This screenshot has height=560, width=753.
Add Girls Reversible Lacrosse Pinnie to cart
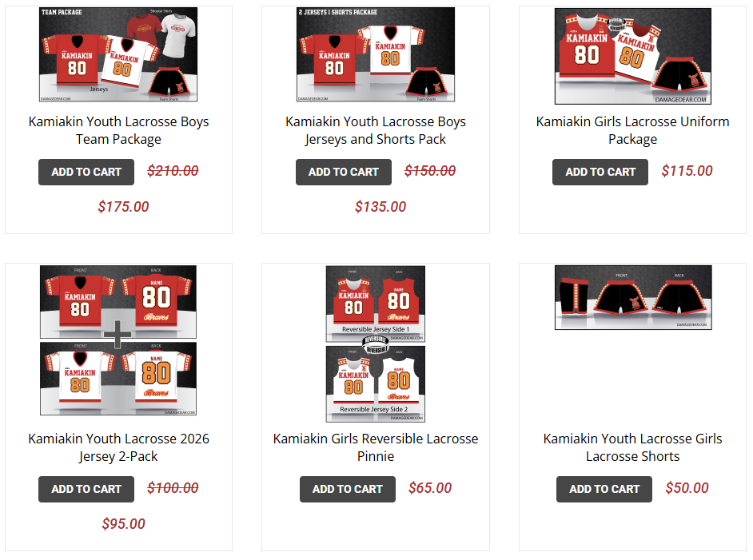click(348, 489)
